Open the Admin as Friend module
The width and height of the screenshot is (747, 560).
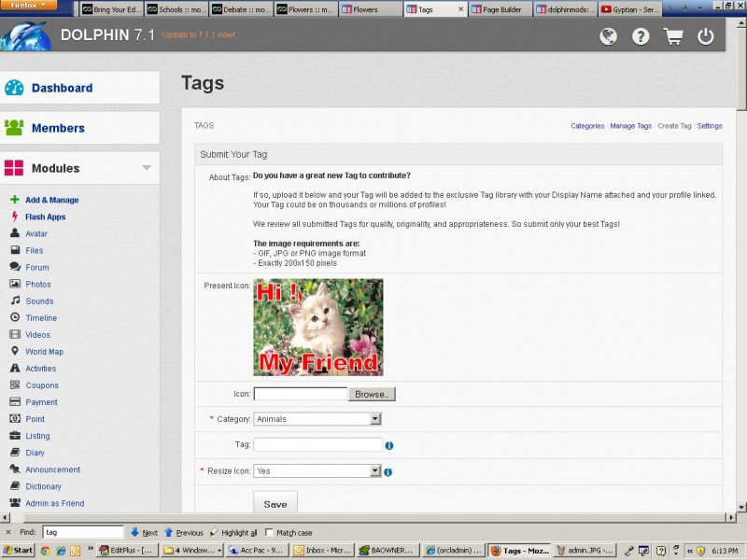click(x=55, y=503)
